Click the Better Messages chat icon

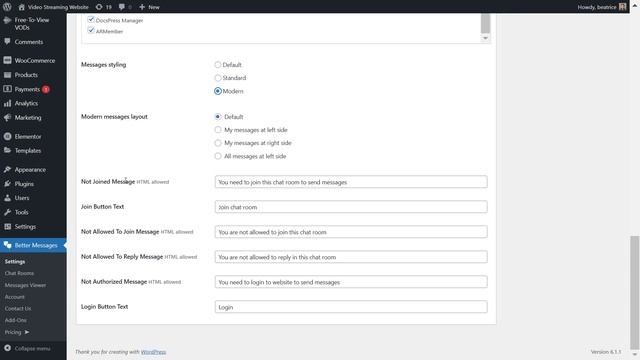pos(7,245)
